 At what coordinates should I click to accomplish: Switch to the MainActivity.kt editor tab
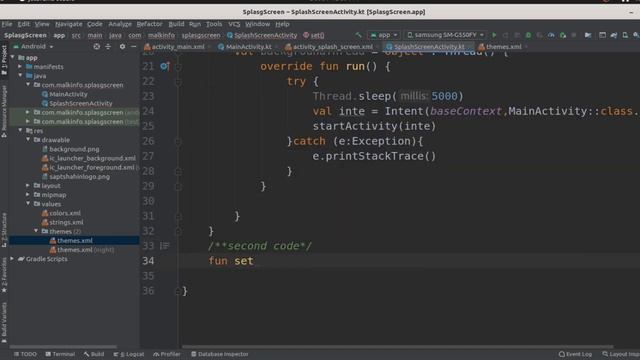coord(247,47)
